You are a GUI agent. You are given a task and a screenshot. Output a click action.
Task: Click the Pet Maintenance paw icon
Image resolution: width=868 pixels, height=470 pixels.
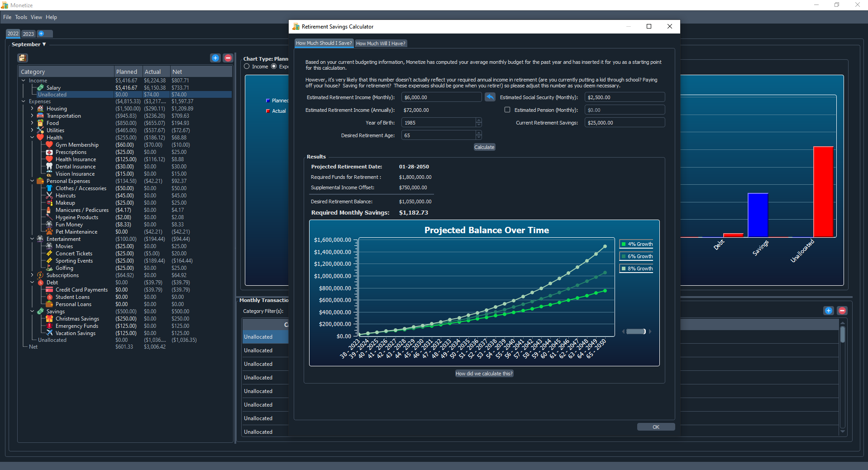click(49, 232)
